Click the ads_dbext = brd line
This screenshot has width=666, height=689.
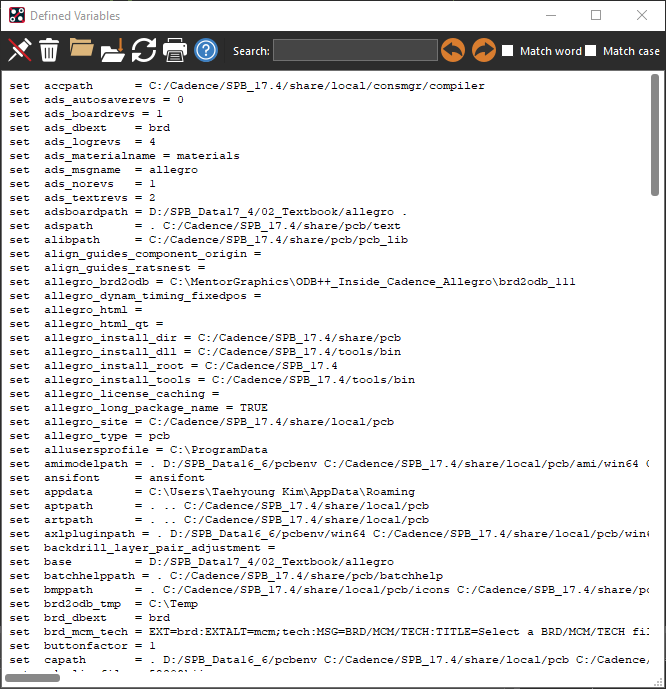(x=90, y=128)
